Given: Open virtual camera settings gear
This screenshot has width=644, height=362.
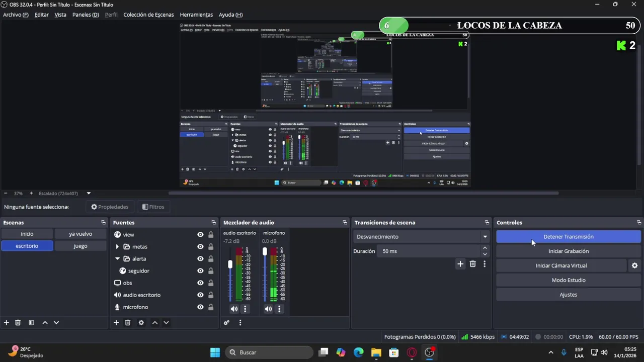Looking at the screenshot, I should (x=634, y=265).
